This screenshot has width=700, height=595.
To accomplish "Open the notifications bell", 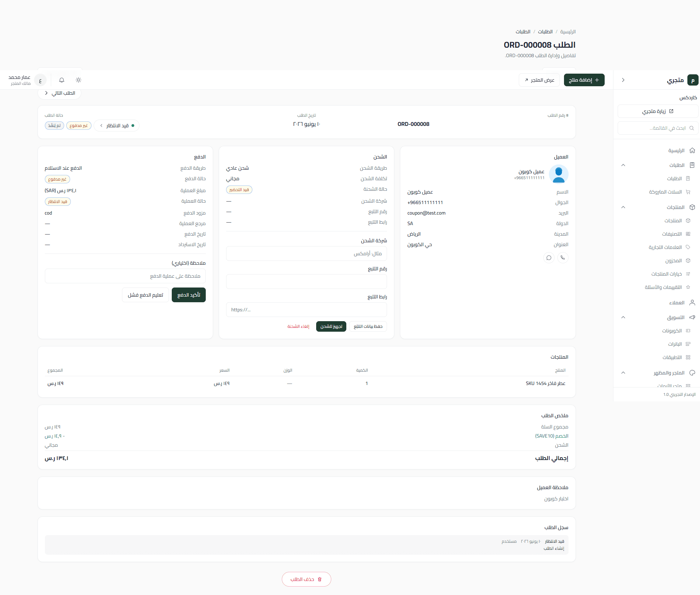I will 62,80.
